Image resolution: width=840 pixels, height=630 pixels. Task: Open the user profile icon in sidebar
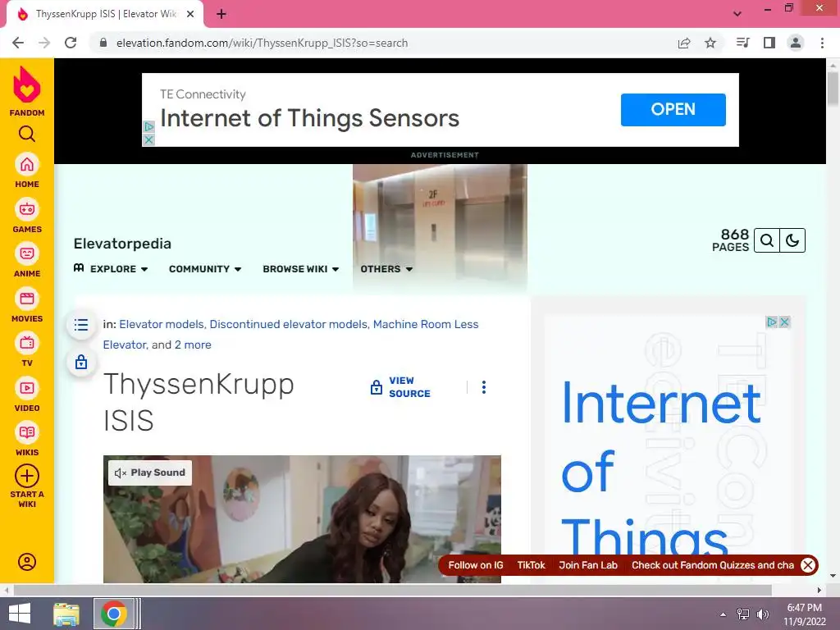coord(27,561)
